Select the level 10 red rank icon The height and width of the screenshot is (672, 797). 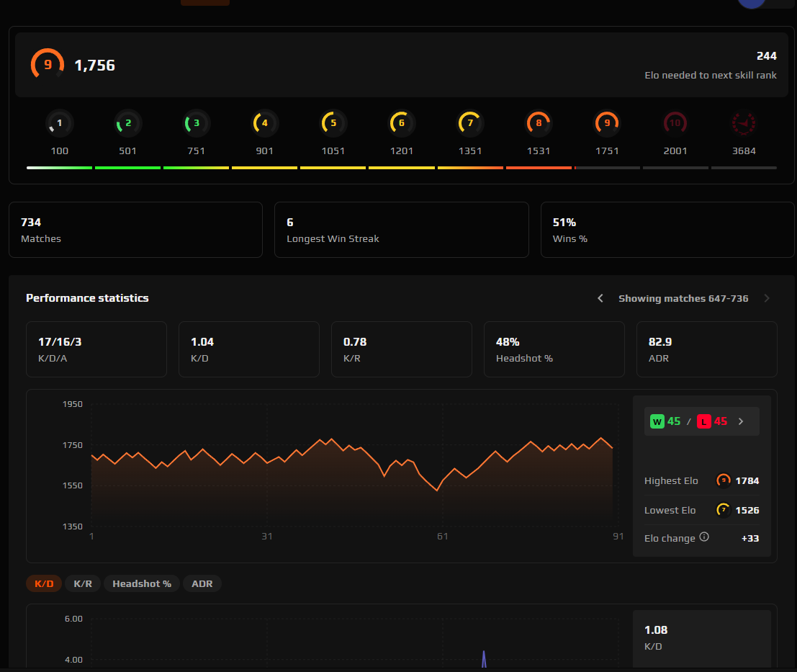675,122
